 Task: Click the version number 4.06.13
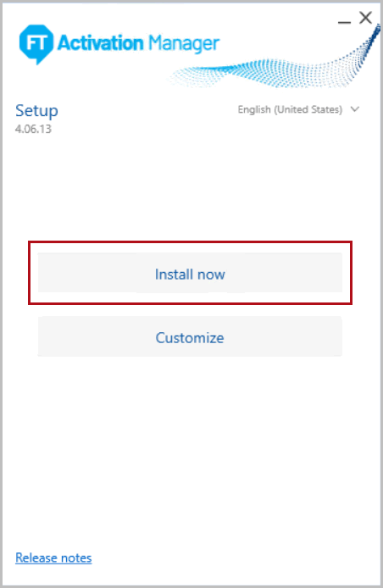(x=33, y=129)
